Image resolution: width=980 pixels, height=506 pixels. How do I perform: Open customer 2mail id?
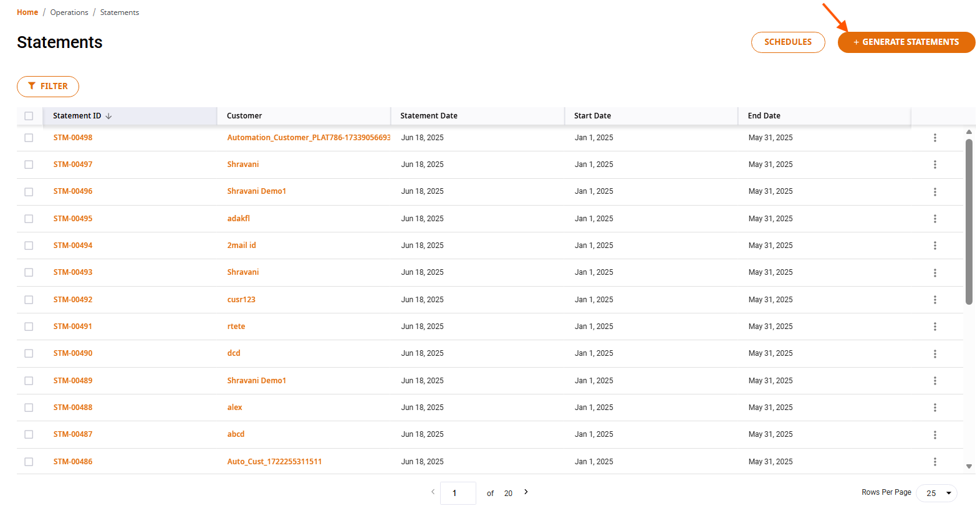point(242,246)
